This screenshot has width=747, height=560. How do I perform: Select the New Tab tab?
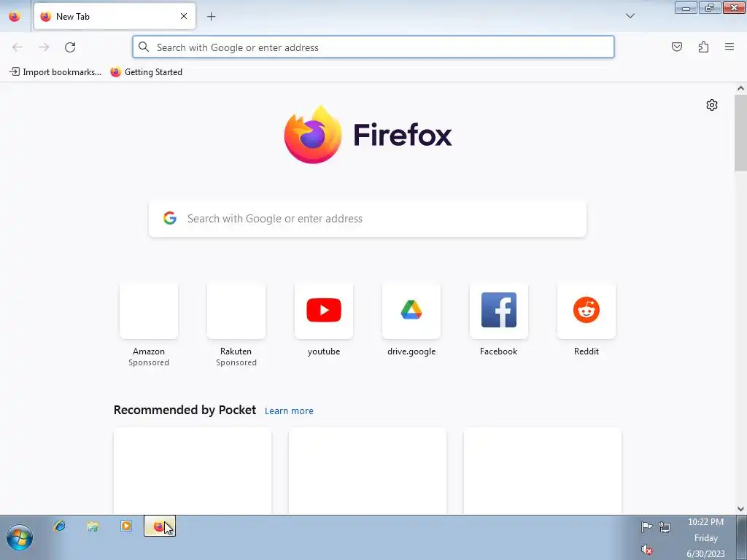tap(115, 16)
